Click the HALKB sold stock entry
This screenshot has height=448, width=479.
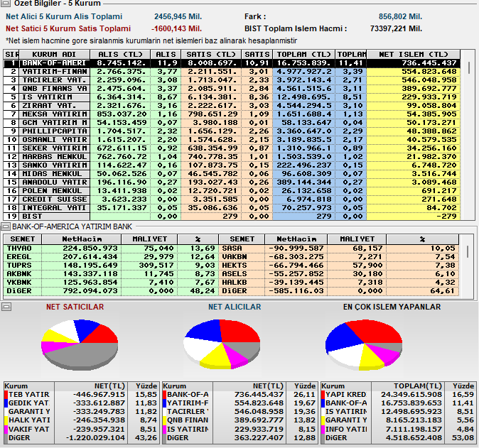pos(339,283)
